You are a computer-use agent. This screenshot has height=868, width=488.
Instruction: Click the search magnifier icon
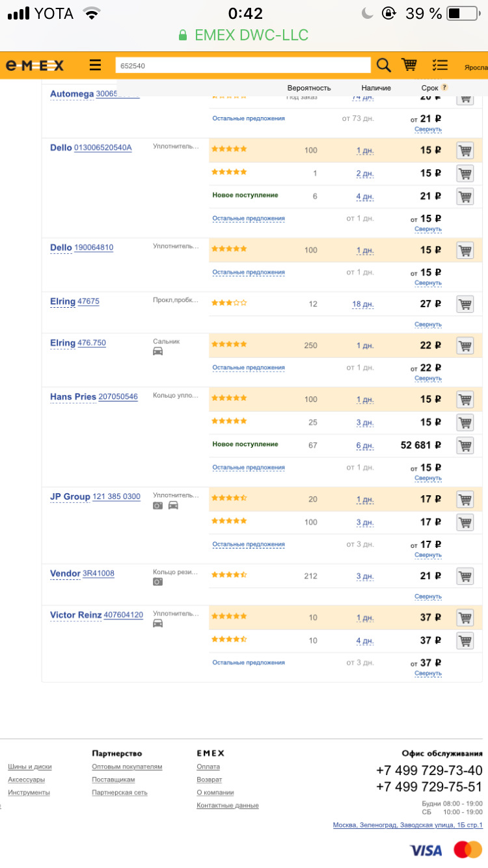[x=384, y=65]
